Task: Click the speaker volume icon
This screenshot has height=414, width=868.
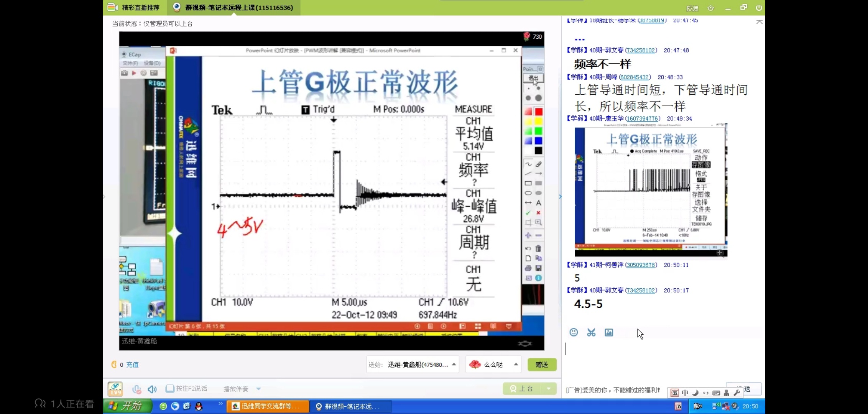Action: [x=152, y=389]
